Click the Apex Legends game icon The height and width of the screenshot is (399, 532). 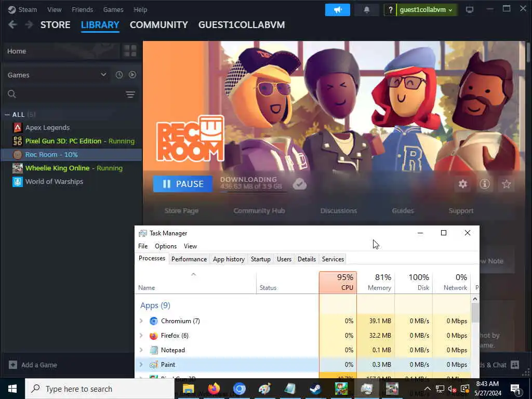(18, 128)
